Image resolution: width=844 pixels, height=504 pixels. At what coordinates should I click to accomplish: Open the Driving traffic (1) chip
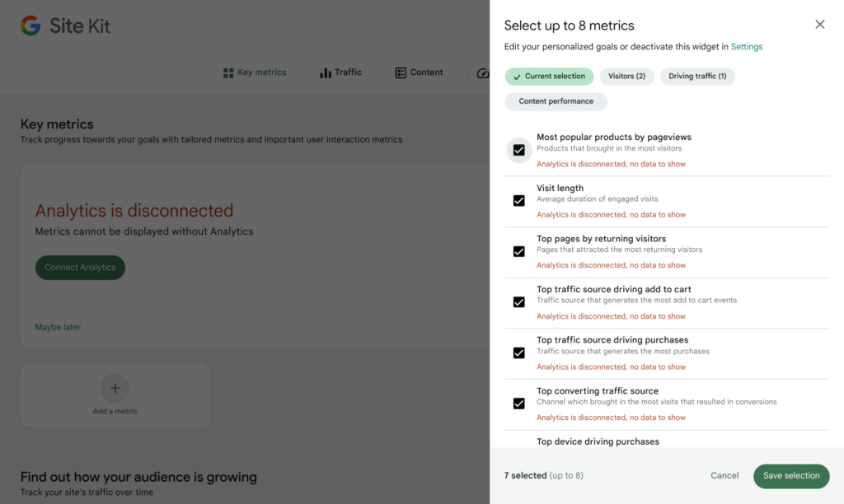pyautogui.click(x=697, y=77)
